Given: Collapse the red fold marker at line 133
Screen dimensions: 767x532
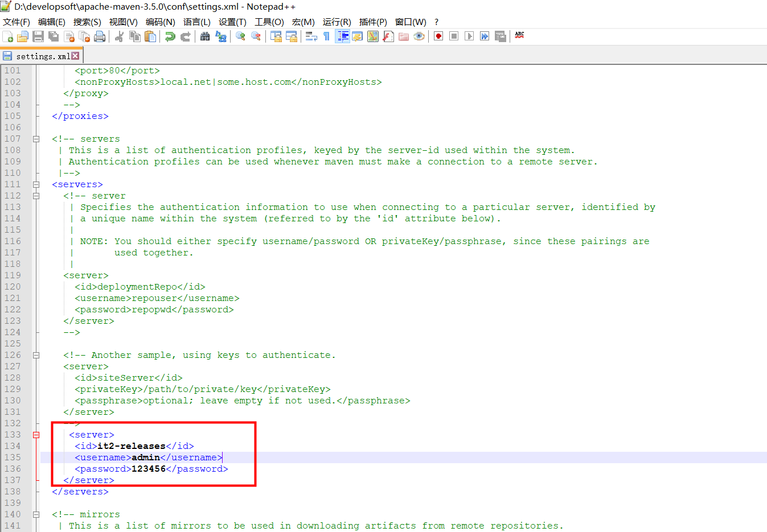Looking at the screenshot, I should [36, 435].
